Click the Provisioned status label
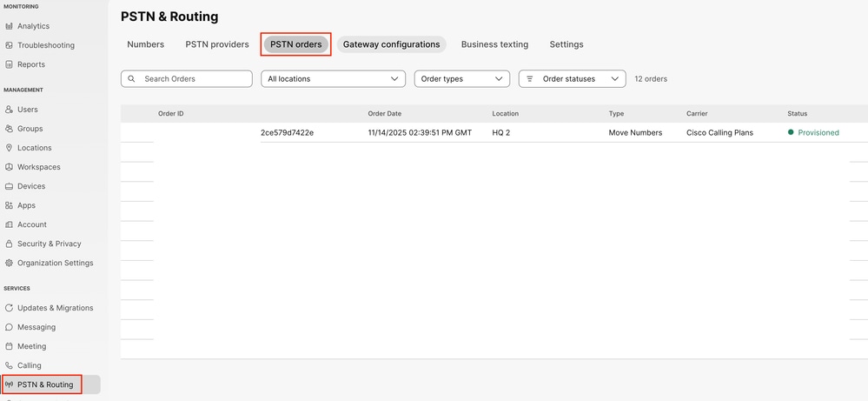The image size is (868, 401). pos(818,132)
